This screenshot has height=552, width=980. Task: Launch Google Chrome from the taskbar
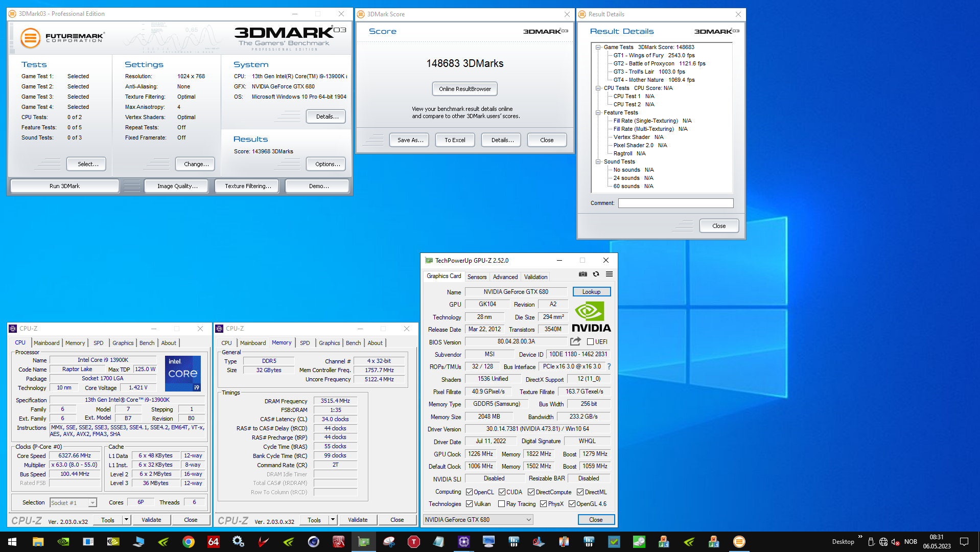(189, 542)
